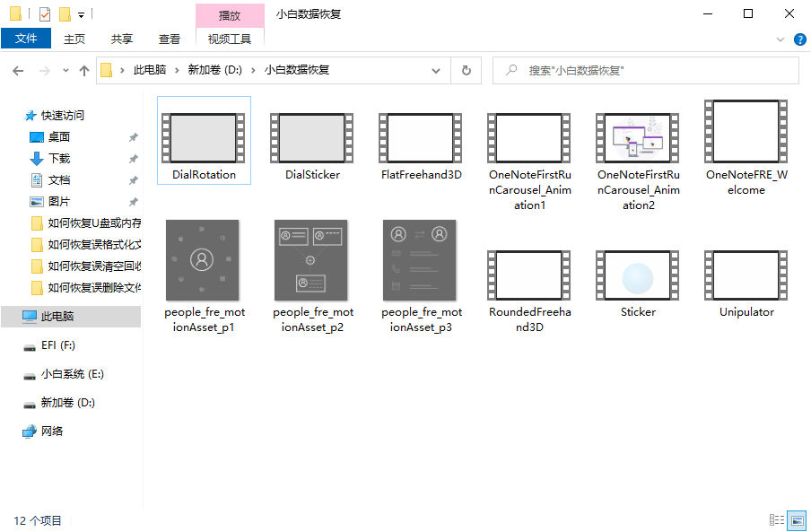The image size is (811, 532).
Task: Click 此电脑 in the address breadcrumb
Action: (149, 70)
